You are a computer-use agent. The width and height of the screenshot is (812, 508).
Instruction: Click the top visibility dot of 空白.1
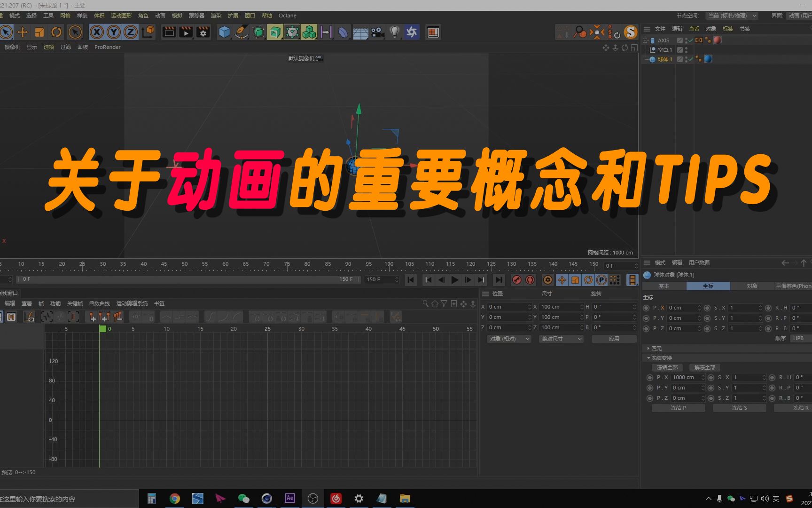click(686, 48)
